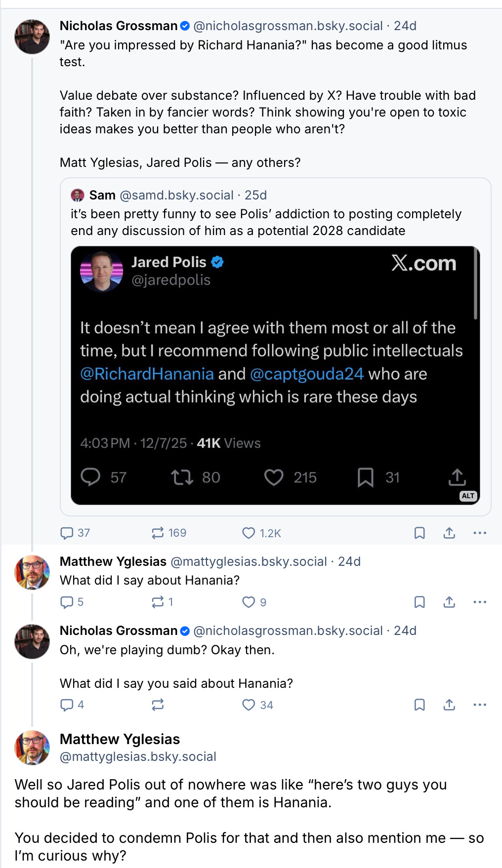Bookmark the 'Oh, we're playing dumb?' reply
This screenshot has height=868, width=502.
pyautogui.click(x=419, y=705)
